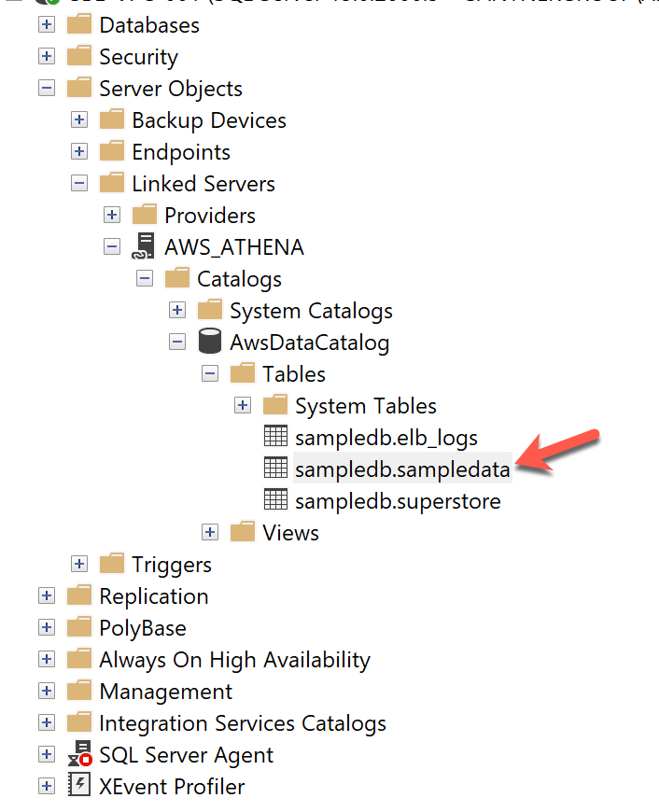Click the XEvent Profiler icon
The image size is (659, 812).
pos(79,787)
